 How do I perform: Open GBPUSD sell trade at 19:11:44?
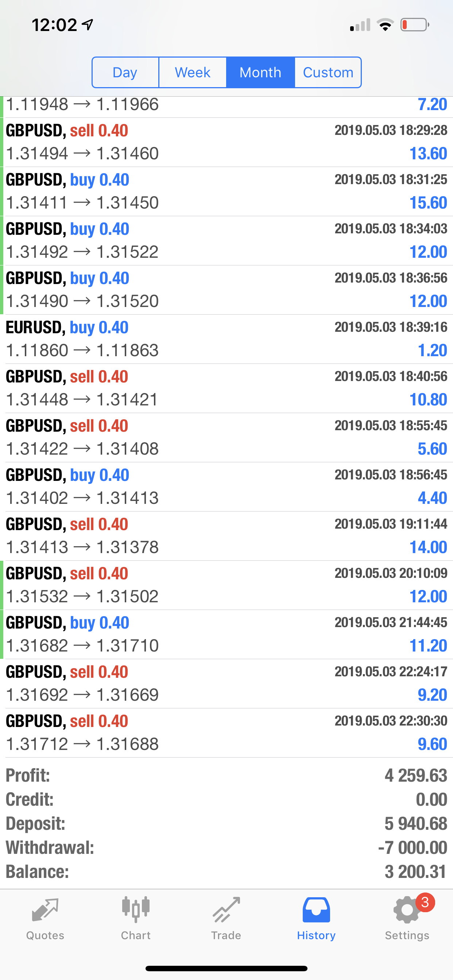coord(226,536)
